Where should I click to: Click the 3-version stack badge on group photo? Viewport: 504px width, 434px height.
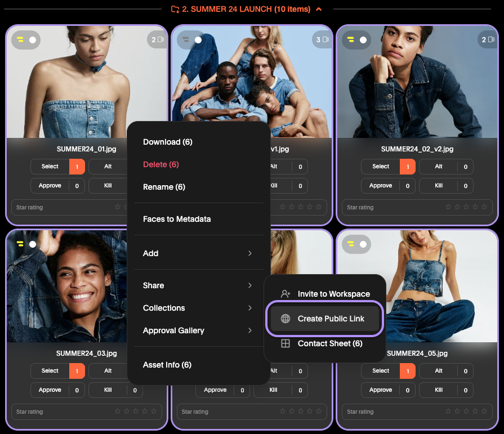click(323, 39)
